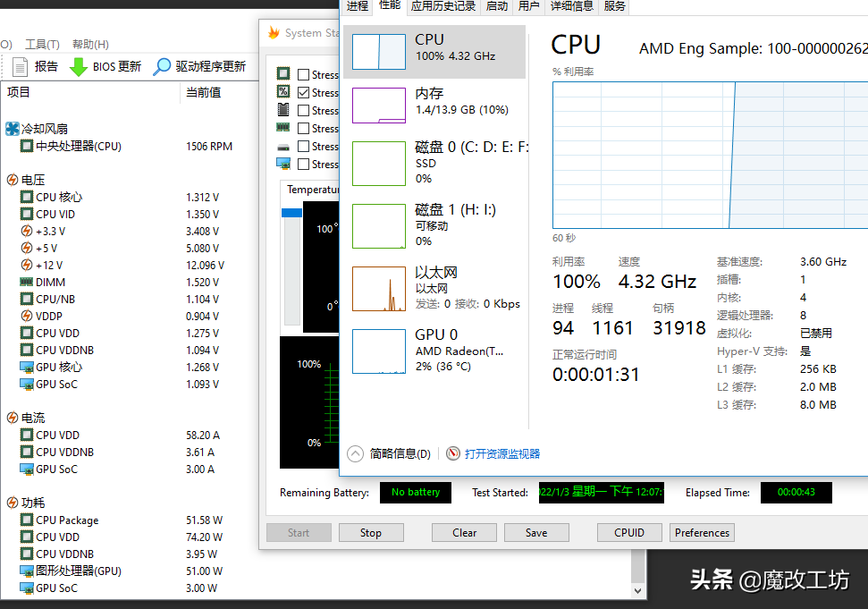Image resolution: width=868 pixels, height=609 pixels.
Task: Open the 报告 report toolbar button
Action: coord(35,66)
